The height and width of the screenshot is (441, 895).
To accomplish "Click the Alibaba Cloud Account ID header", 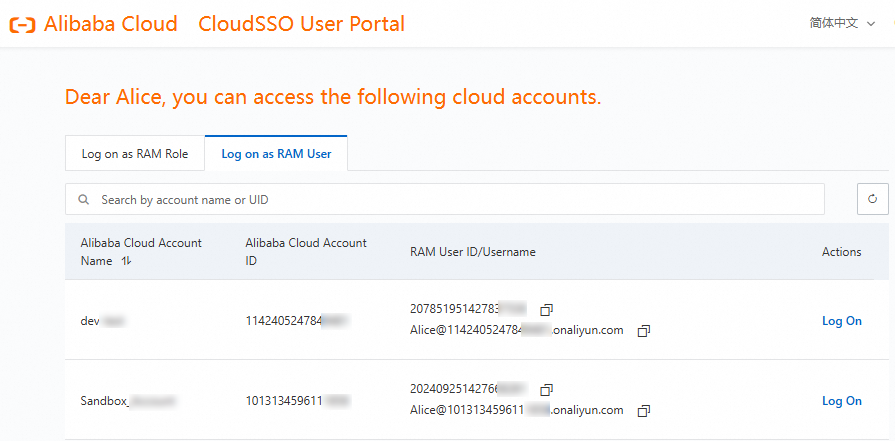I will coord(306,252).
